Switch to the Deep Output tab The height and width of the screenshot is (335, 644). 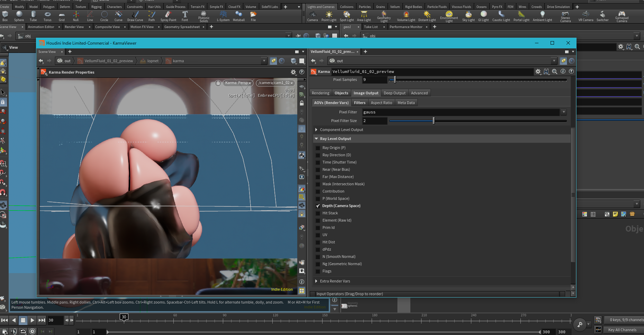[394, 93]
